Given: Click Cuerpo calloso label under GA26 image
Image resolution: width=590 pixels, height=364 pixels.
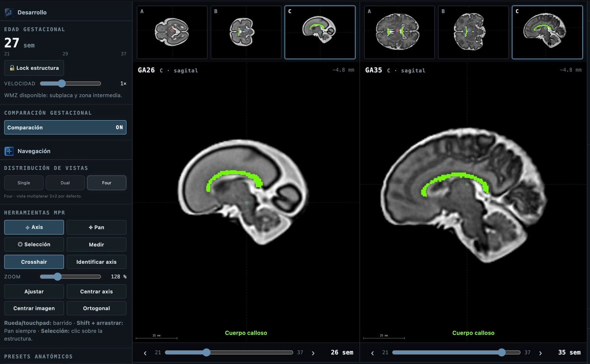Looking at the screenshot, I should pyautogui.click(x=246, y=333).
